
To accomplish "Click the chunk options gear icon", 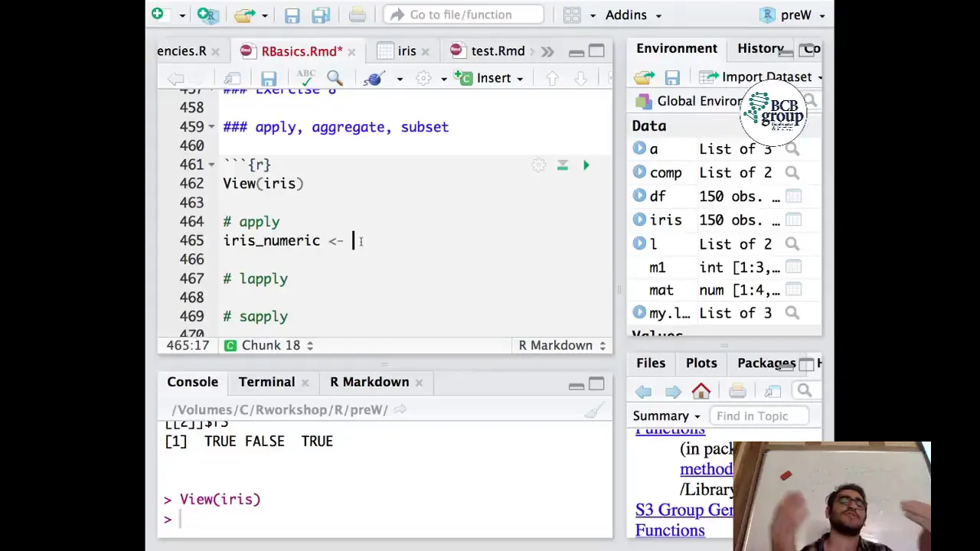I will 539,165.
